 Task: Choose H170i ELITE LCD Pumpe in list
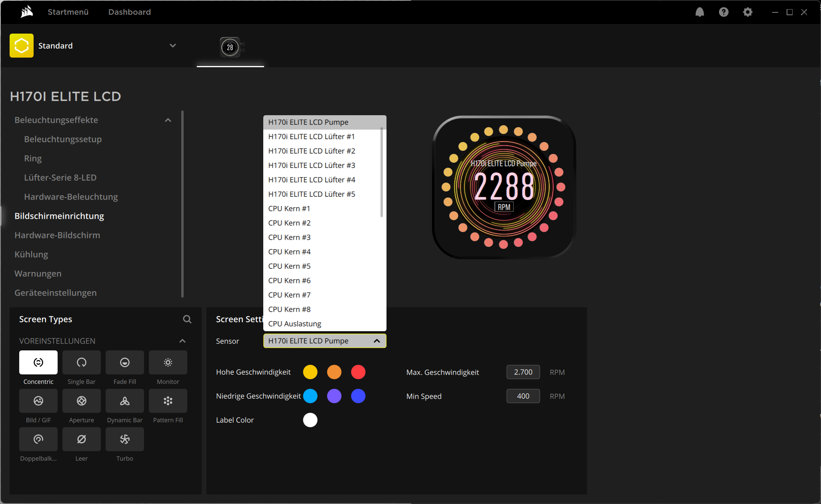click(x=325, y=122)
